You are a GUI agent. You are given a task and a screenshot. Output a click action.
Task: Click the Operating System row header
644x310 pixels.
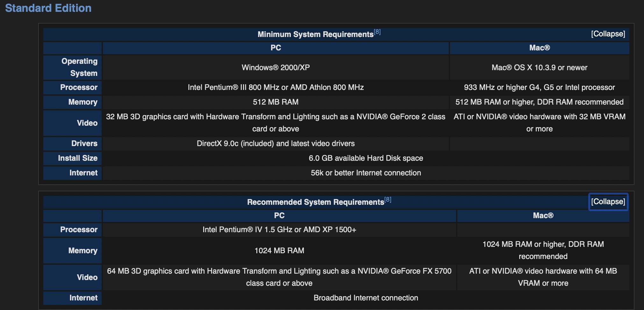pos(79,67)
